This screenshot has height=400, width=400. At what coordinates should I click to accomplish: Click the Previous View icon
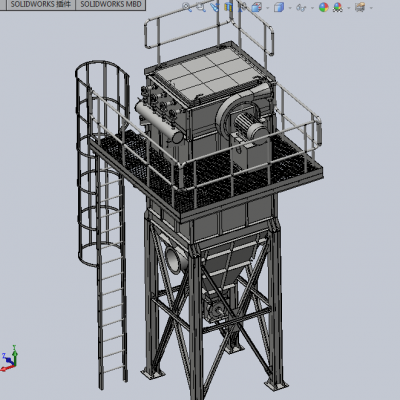pos(215,7)
